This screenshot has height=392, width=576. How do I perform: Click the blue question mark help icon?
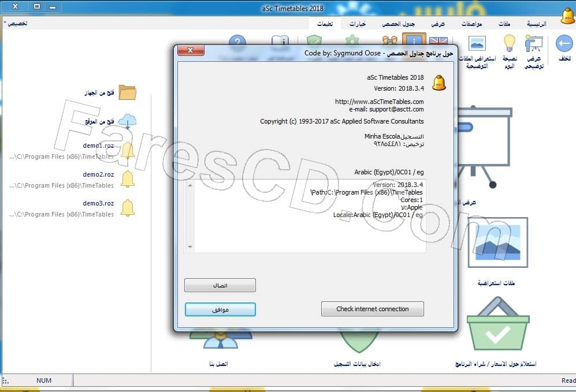[237, 40]
